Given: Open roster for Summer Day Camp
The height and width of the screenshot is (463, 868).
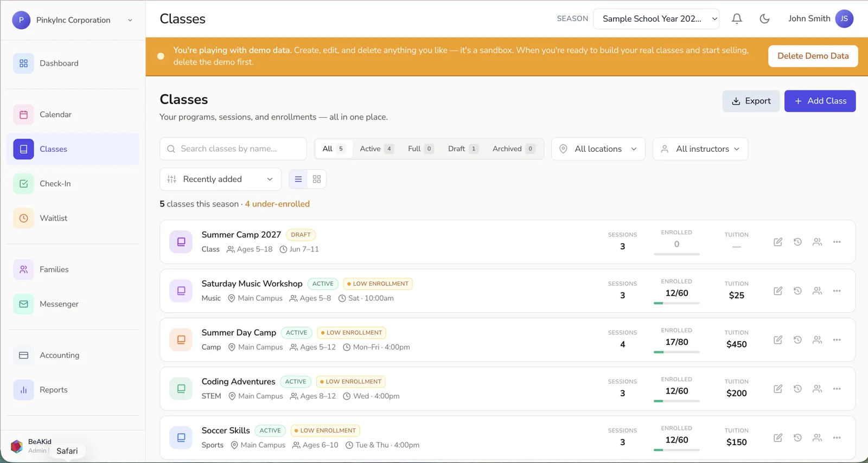Looking at the screenshot, I should (x=817, y=340).
